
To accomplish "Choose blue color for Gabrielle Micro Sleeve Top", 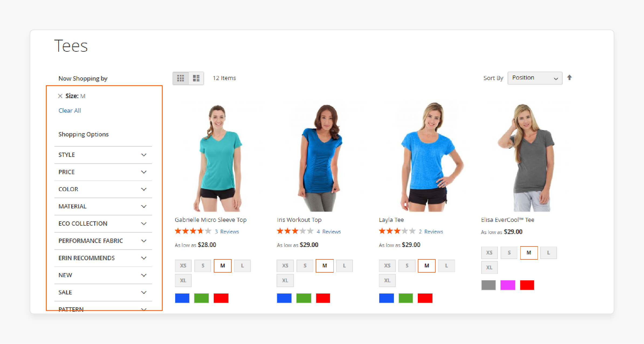I will pos(182,298).
